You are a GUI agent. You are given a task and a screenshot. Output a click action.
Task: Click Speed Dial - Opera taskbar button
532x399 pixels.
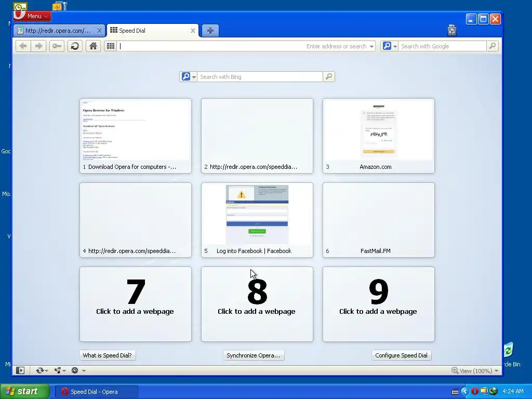click(96, 392)
